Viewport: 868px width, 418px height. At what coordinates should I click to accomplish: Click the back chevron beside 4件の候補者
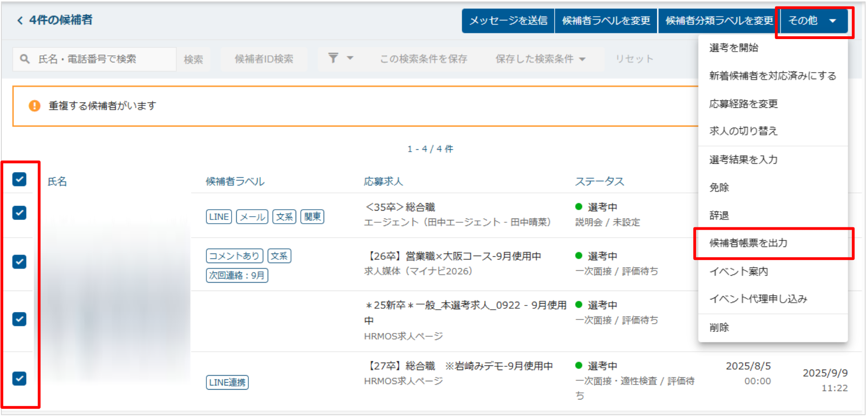coord(20,20)
